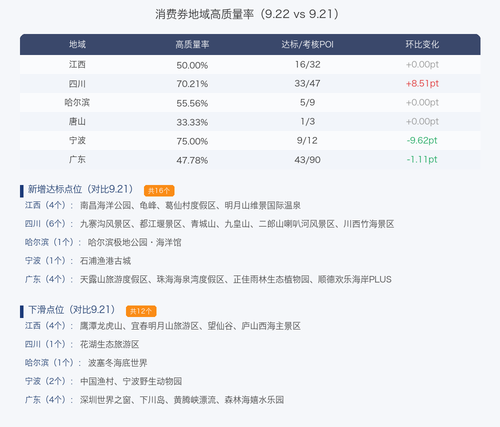Click the 75.00% rate value
The image size is (500, 427).
192,141
